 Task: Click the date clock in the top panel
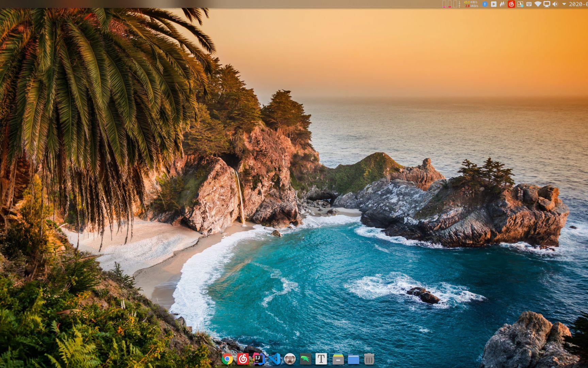(x=578, y=4)
